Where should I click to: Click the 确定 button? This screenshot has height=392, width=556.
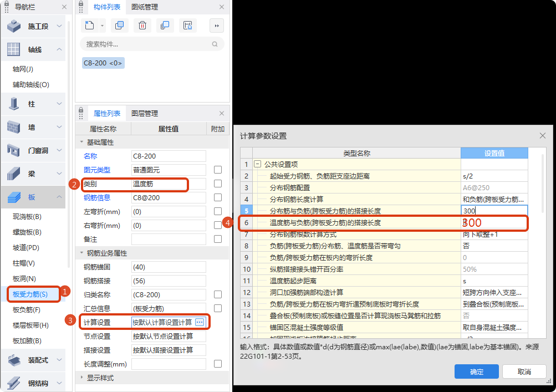pyautogui.click(x=477, y=371)
